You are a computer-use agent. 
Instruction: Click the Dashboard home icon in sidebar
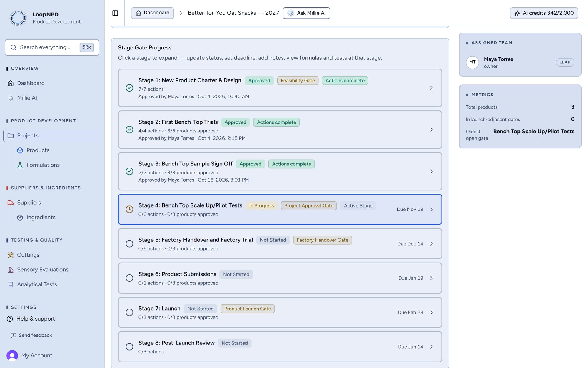click(11, 83)
